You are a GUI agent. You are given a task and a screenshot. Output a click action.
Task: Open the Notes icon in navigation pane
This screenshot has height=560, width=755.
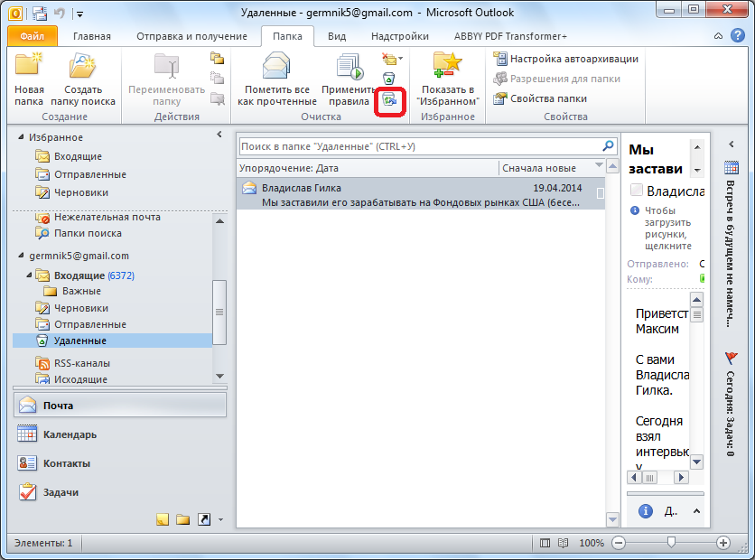click(163, 519)
